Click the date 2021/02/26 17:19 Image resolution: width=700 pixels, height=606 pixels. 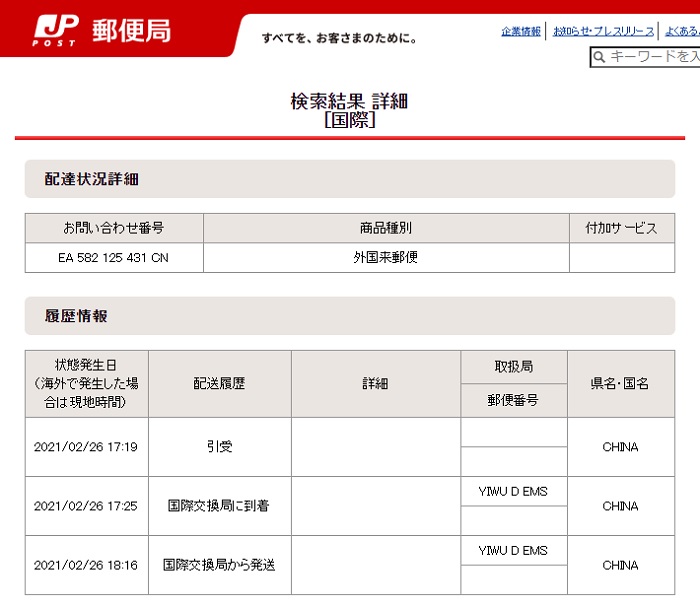[86, 447]
